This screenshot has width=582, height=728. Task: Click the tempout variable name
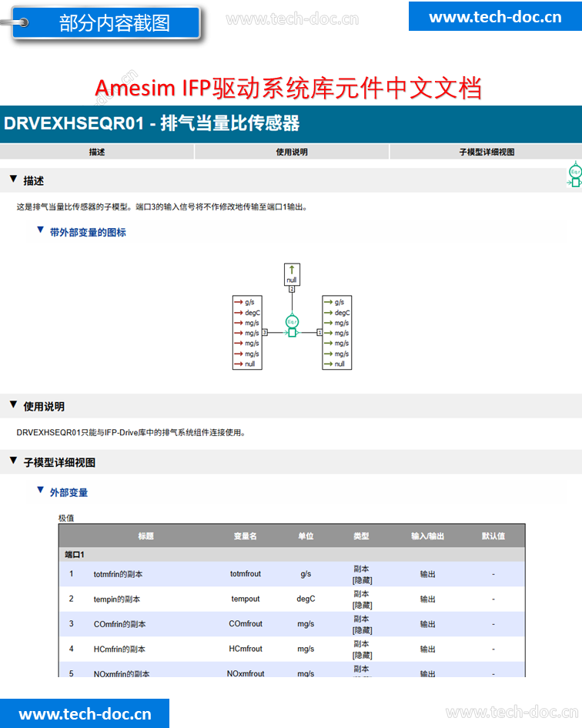pos(246,599)
